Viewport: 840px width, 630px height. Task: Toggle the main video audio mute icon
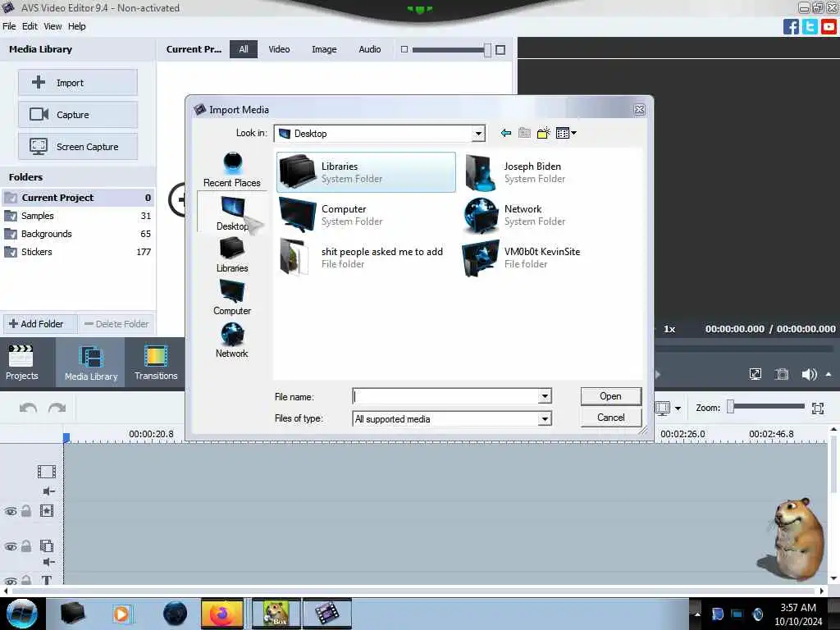point(48,491)
